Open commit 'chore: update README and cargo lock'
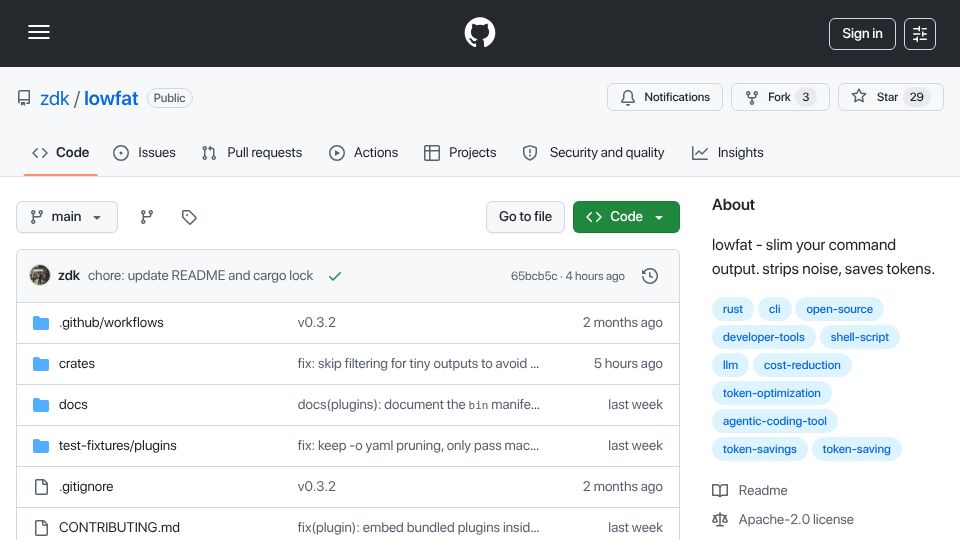This screenshot has width=960, height=540. (x=200, y=276)
